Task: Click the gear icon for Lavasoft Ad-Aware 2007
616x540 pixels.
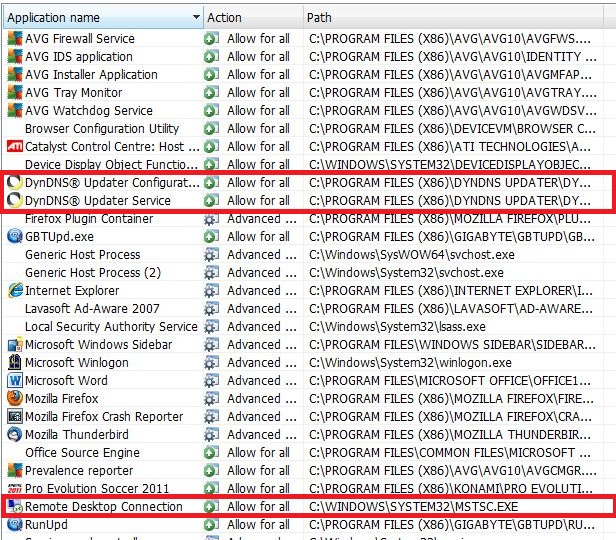Action: point(211,309)
